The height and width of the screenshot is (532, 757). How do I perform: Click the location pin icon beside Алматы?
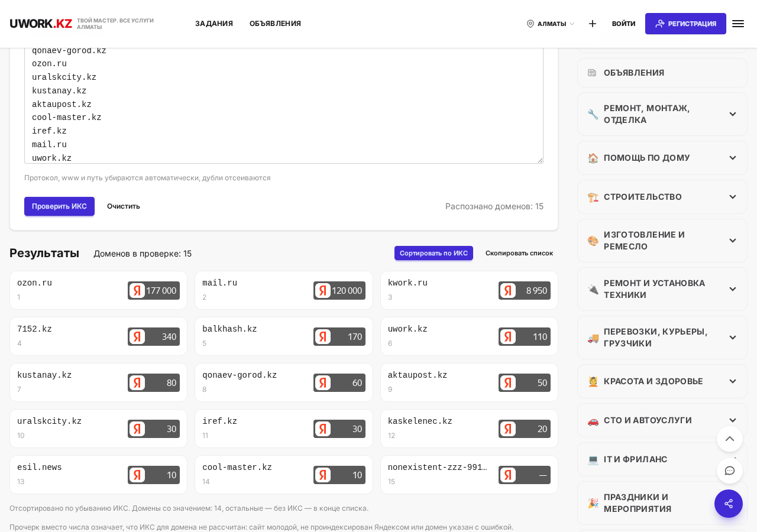[x=530, y=24]
